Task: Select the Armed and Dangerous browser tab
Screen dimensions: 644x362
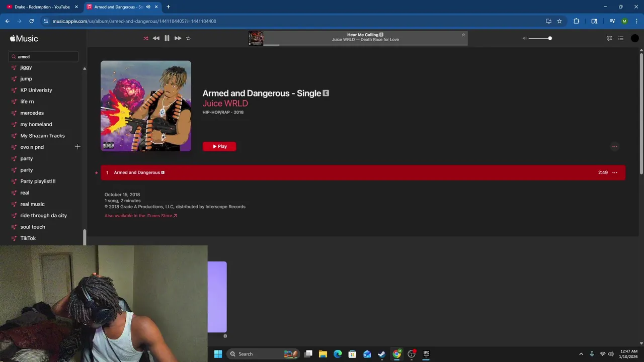Action: [119, 7]
